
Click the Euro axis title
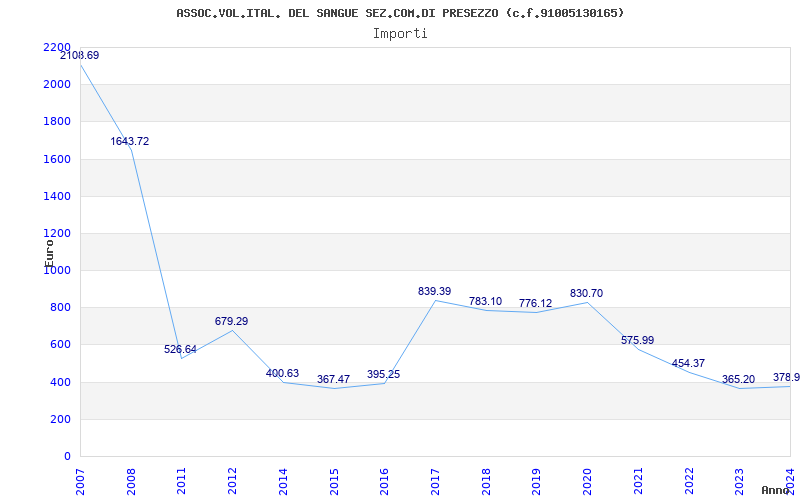tap(49, 253)
